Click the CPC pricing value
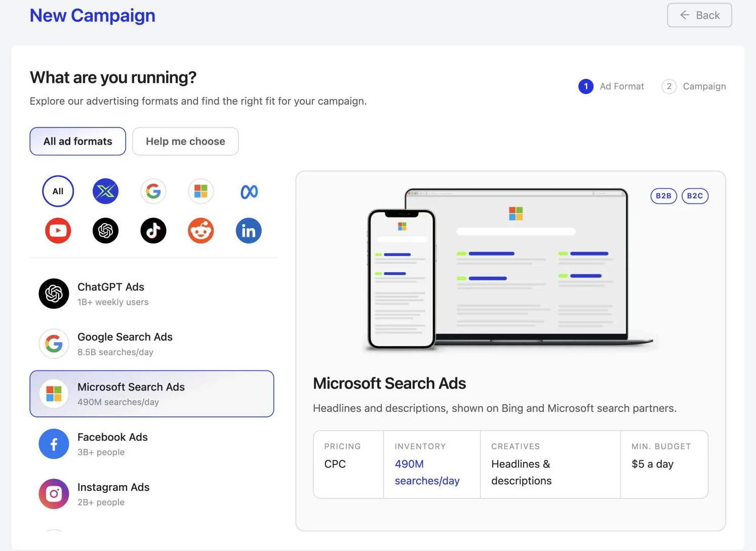 (335, 464)
